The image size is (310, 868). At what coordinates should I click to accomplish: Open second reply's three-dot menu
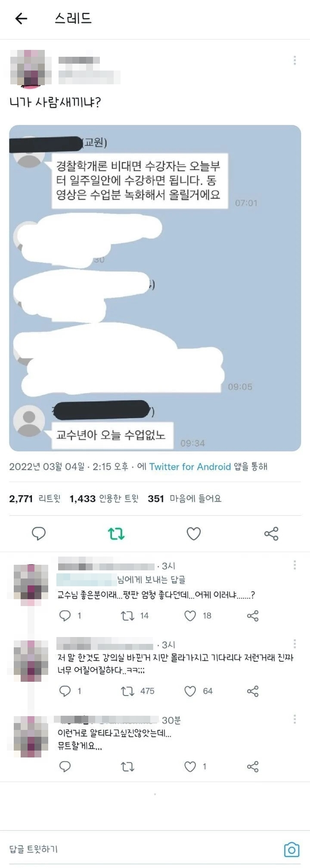click(x=294, y=643)
